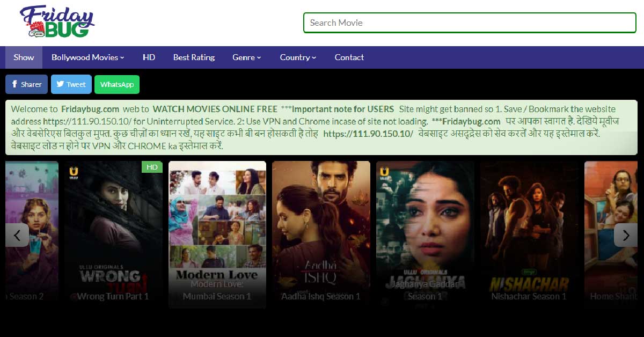644x337 pixels.
Task: Click the HD badge on Wrong Turn poster
Action: (152, 167)
